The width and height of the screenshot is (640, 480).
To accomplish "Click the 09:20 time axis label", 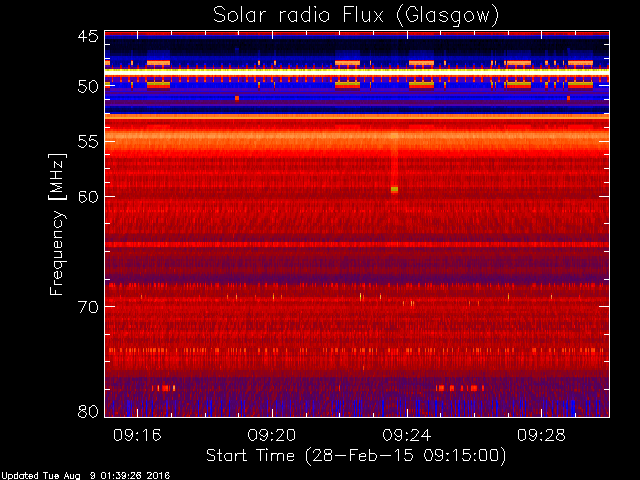I will (x=272, y=436).
